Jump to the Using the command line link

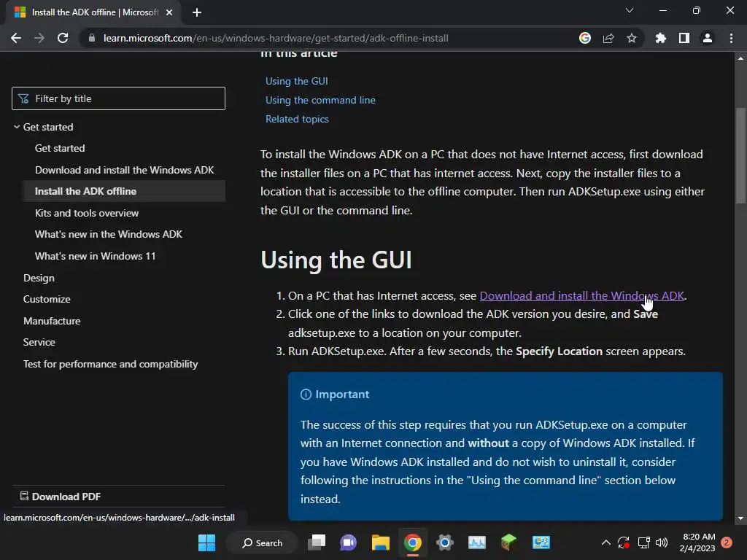coord(320,100)
